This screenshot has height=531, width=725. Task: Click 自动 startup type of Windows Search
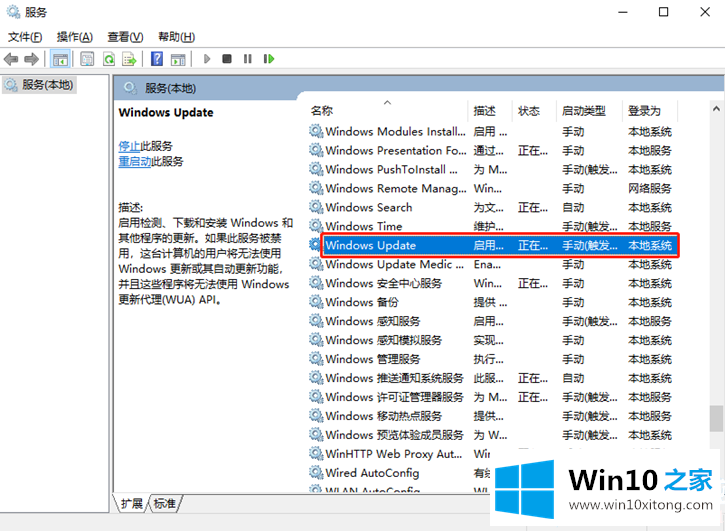click(x=573, y=207)
